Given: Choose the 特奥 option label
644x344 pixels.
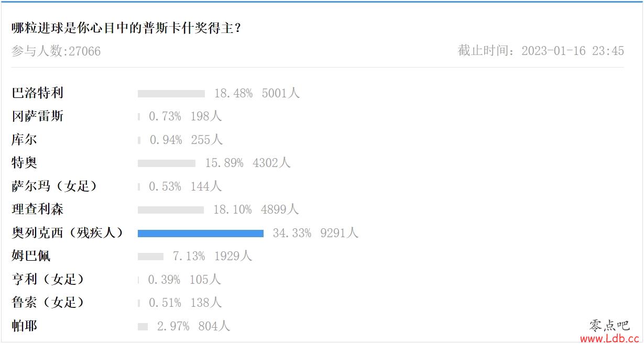Looking at the screenshot, I should 25,163.
